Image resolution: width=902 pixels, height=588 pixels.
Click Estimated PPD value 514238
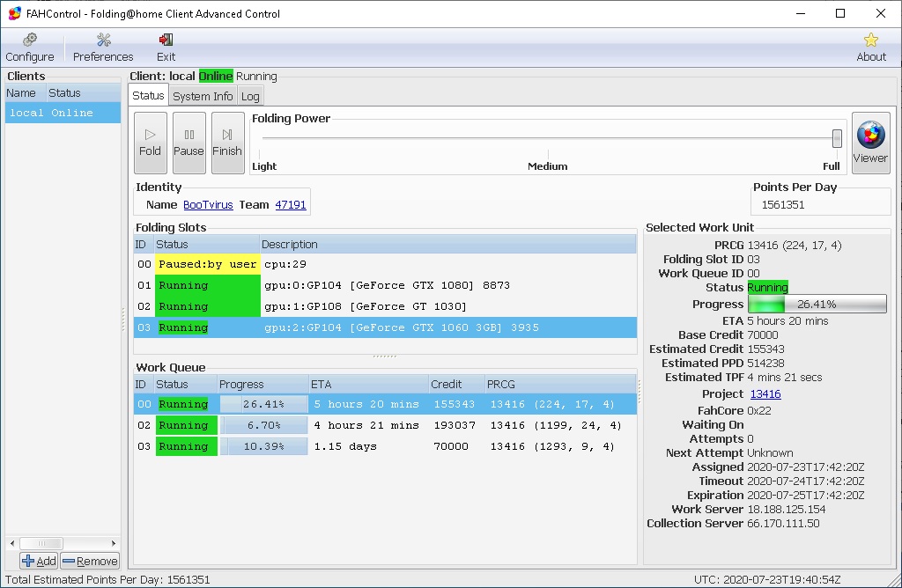coord(765,364)
